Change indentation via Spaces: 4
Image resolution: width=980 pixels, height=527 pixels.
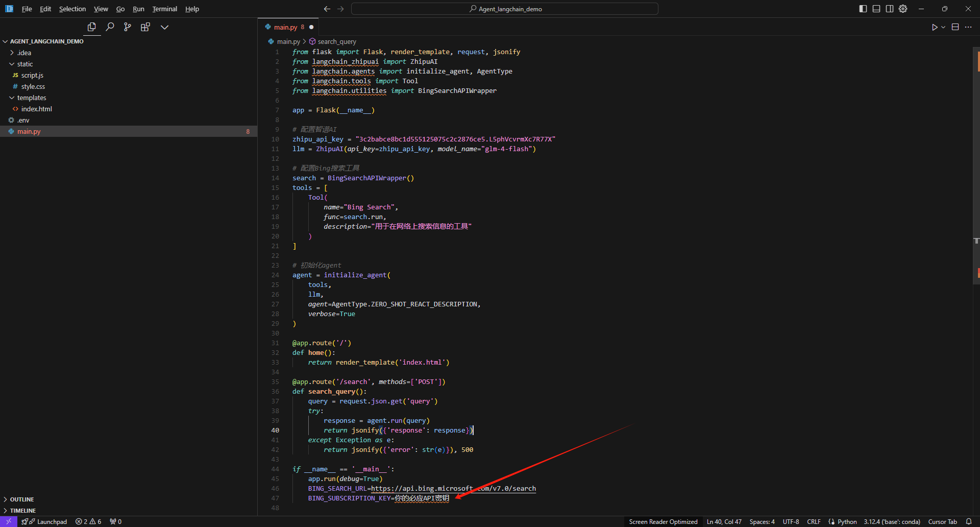[762, 521]
